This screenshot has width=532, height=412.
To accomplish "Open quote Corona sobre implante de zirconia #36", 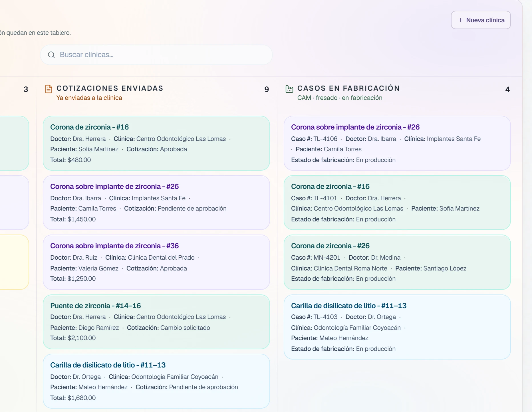I will [x=156, y=262].
